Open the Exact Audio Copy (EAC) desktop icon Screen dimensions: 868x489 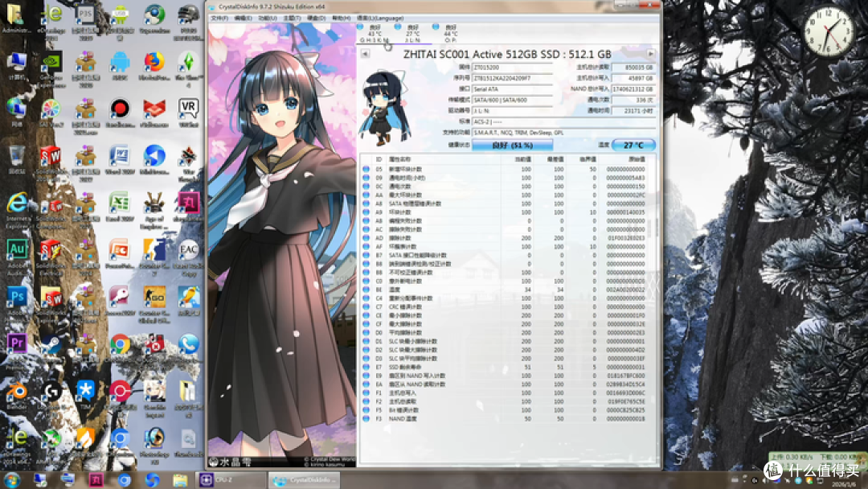[x=188, y=257]
